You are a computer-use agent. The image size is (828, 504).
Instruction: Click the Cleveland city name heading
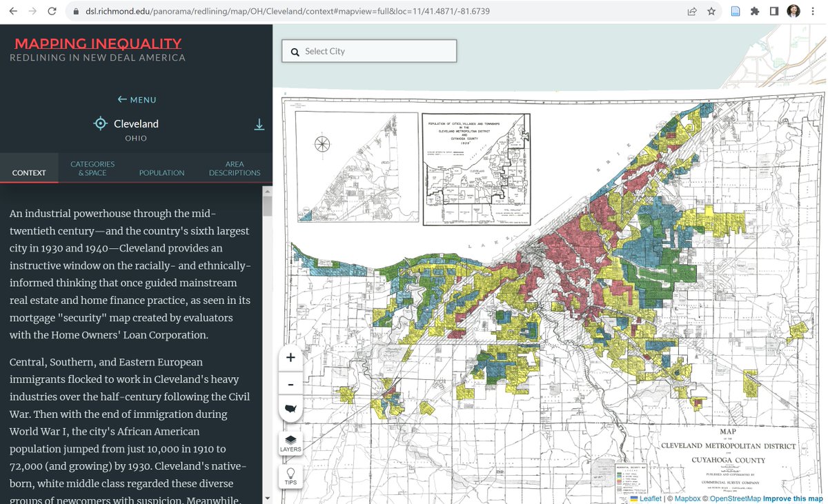pyautogui.click(x=136, y=123)
